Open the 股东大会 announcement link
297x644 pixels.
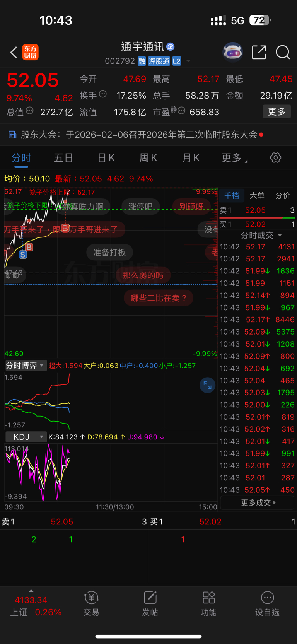coord(136,135)
